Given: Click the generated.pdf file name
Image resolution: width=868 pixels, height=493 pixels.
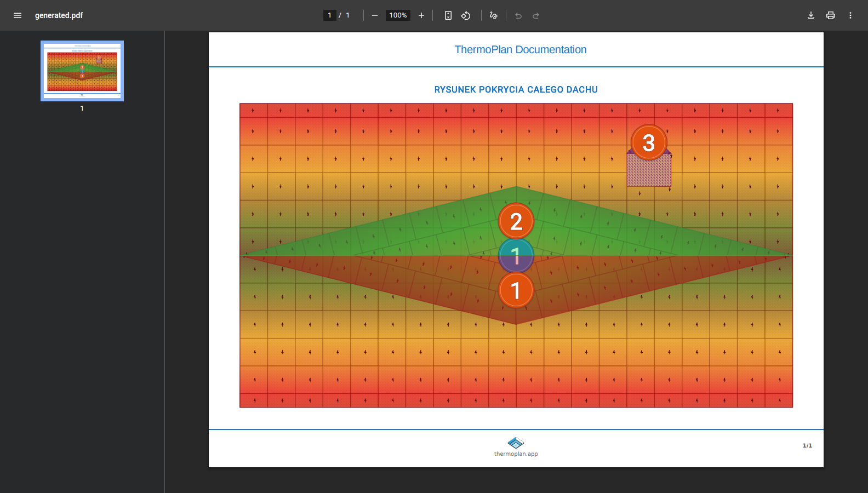Looking at the screenshot, I should tap(59, 15).
